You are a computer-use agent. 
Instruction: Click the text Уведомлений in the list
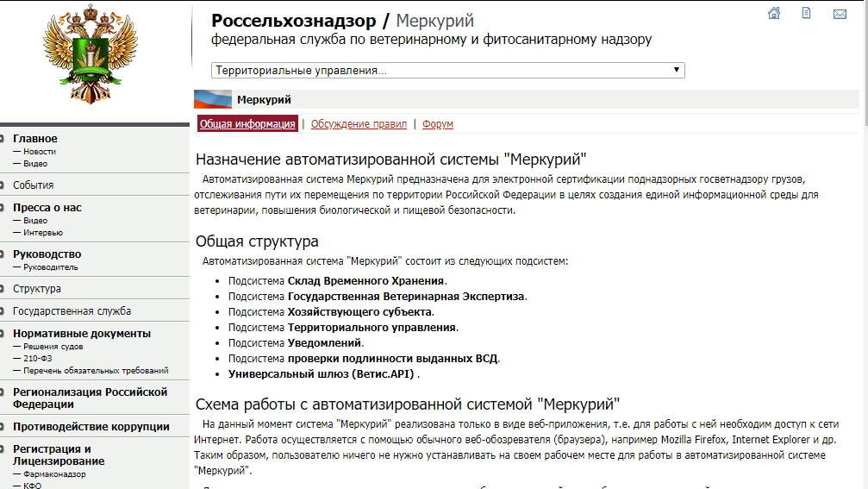pyautogui.click(x=324, y=342)
